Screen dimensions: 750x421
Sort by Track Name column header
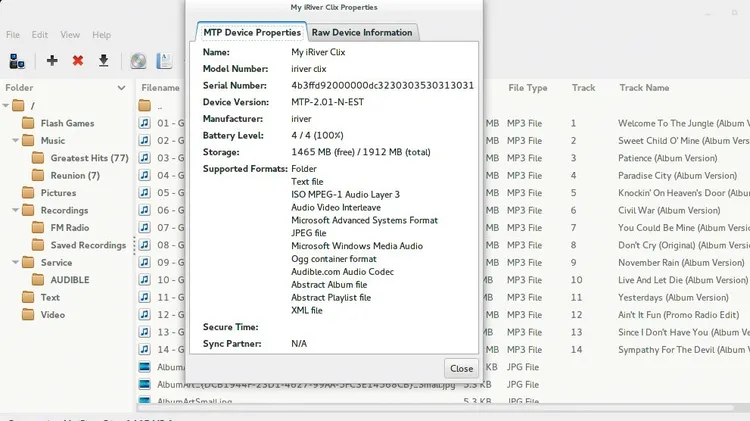coord(644,88)
